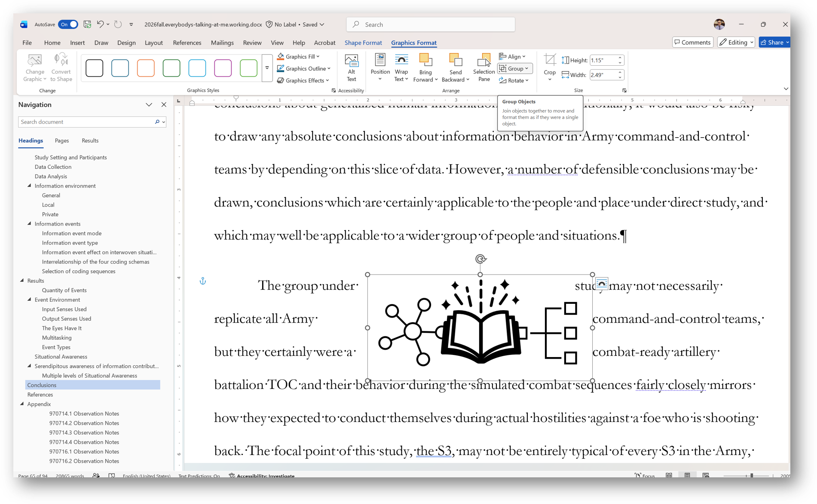The width and height of the screenshot is (817, 504).
Task: Open Graphics Effects dropdown
Action: pyautogui.click(x=303, y=80)
